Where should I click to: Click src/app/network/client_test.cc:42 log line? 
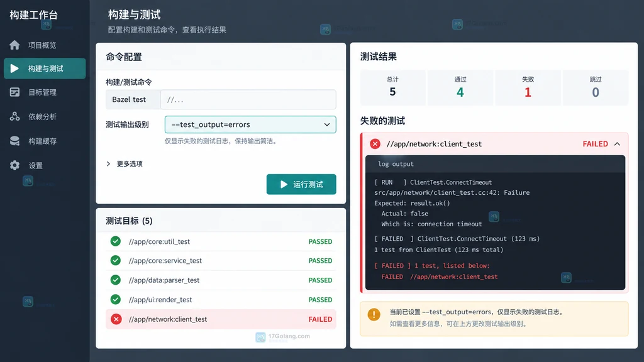pos(452,192)
